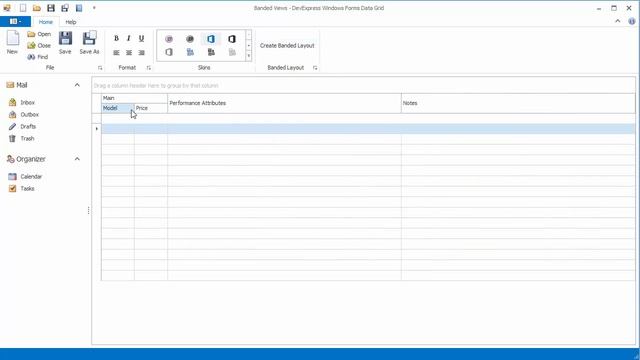Click Find in the File group

click(38, 57)
